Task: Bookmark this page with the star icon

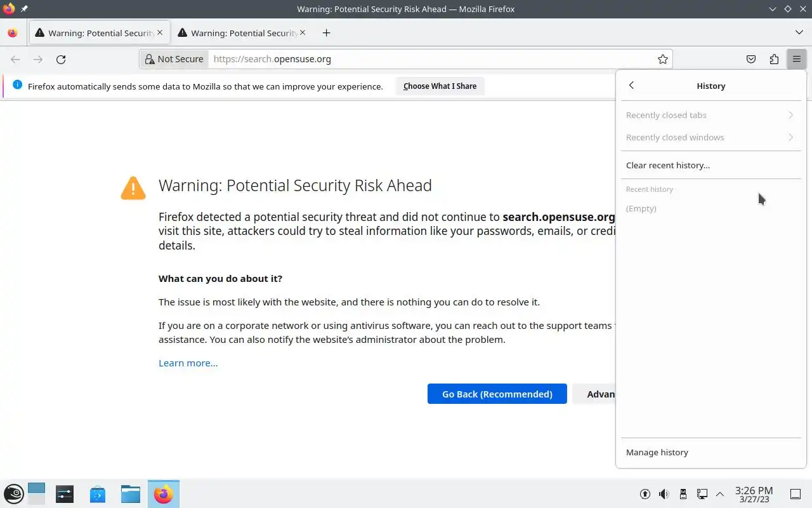Action: [x=663, y=59]
